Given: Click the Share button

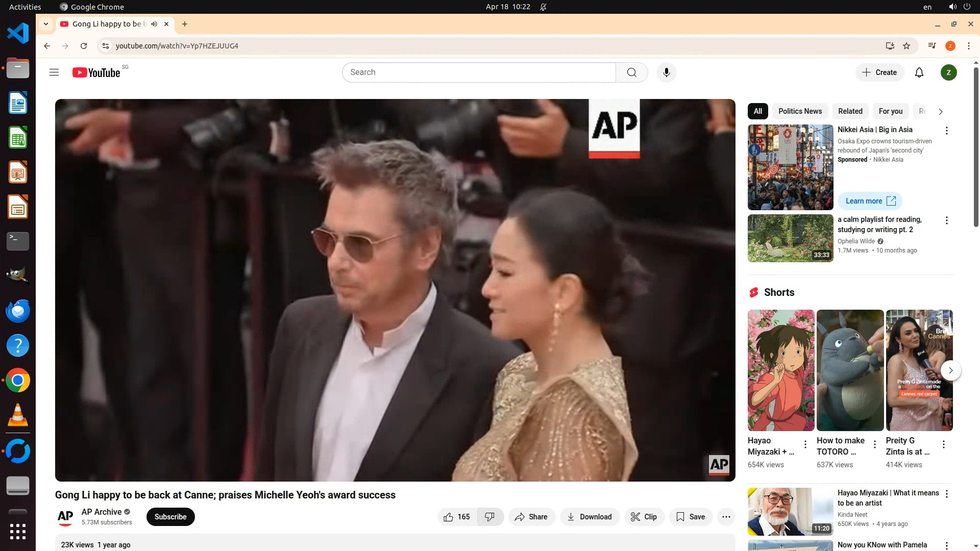Looking at the screenshot, I should coord(531,517).
